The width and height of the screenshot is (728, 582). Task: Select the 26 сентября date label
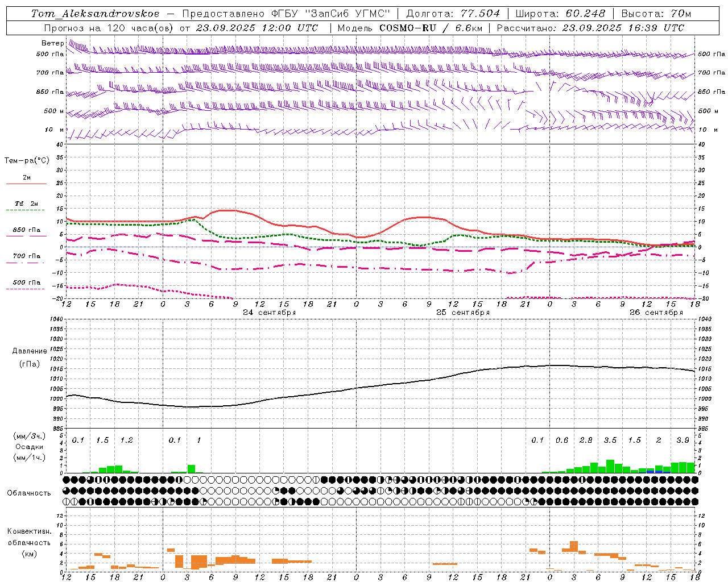click(x=656, y=313)
